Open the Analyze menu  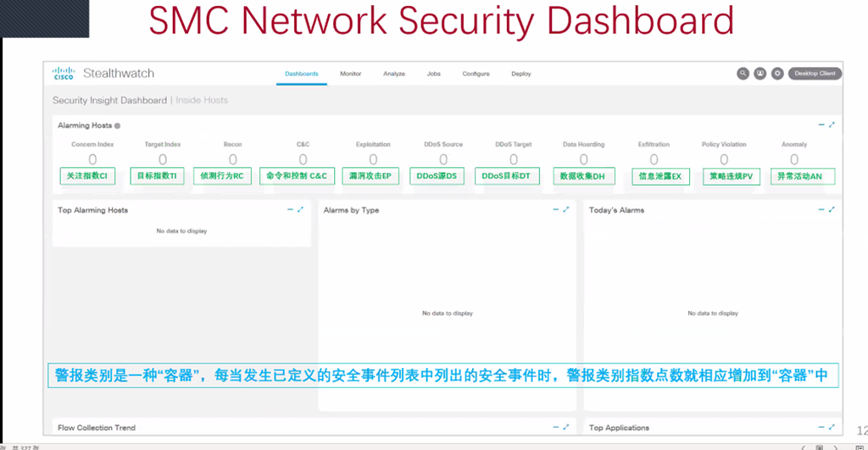click(x=394, y=74)
